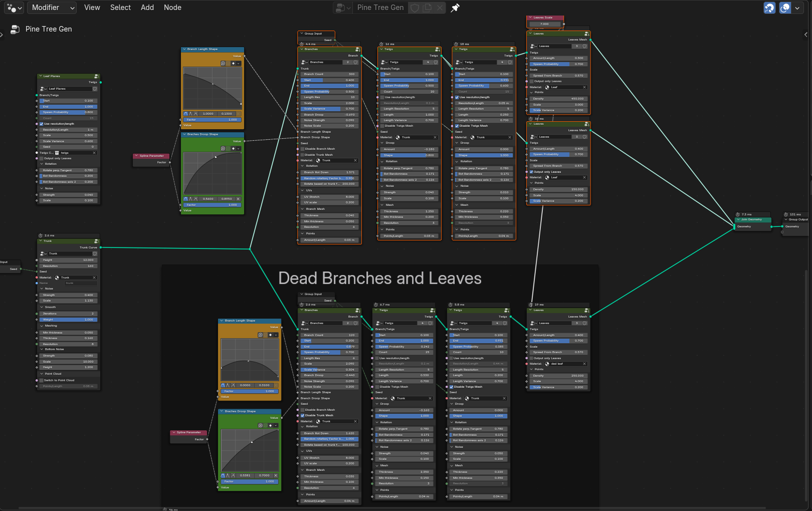The height and width of the screenshot is (511, 812).
Task: Open the Modifier type dropdown
Action: 52,8
